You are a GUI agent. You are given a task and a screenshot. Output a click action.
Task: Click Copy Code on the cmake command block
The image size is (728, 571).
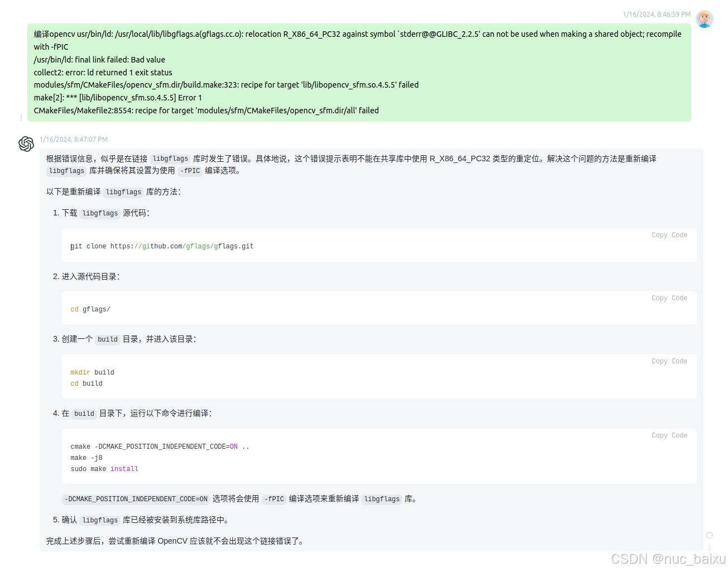click(669, 435)
